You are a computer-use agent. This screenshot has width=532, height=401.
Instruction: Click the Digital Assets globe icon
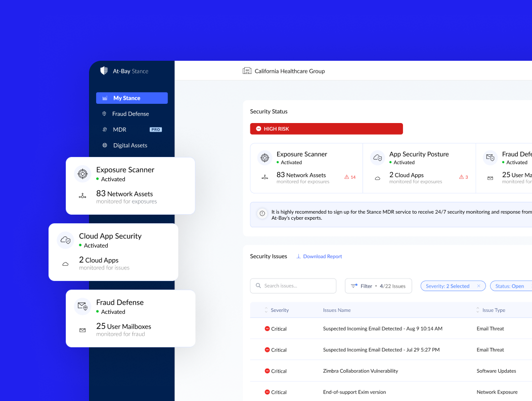pyautogui.click(x=106, y=145)
